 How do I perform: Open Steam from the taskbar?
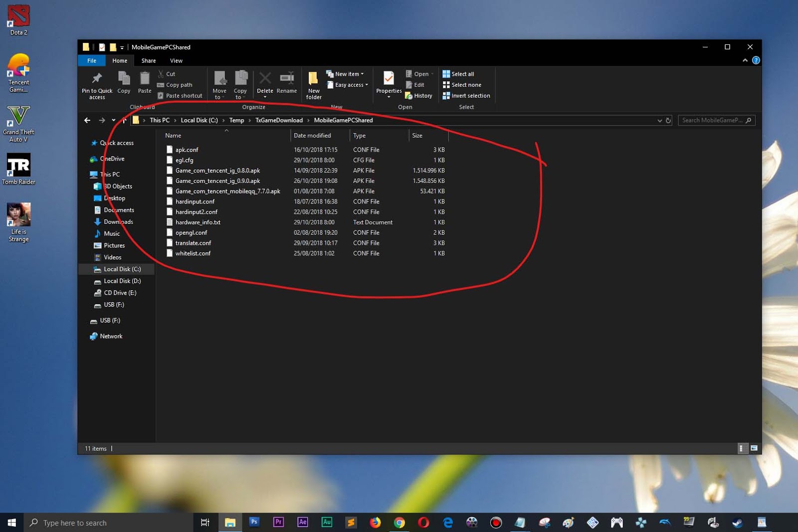[x=738, y=522]
